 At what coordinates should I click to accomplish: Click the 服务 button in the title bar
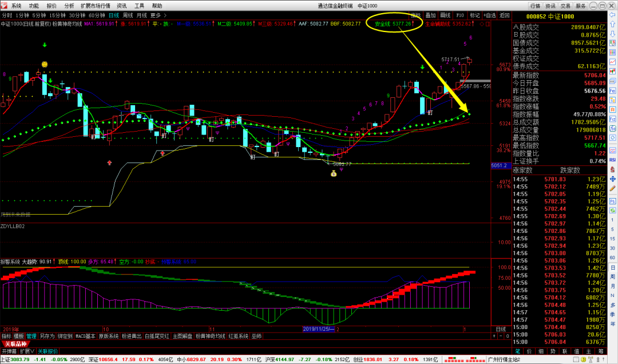581,6
